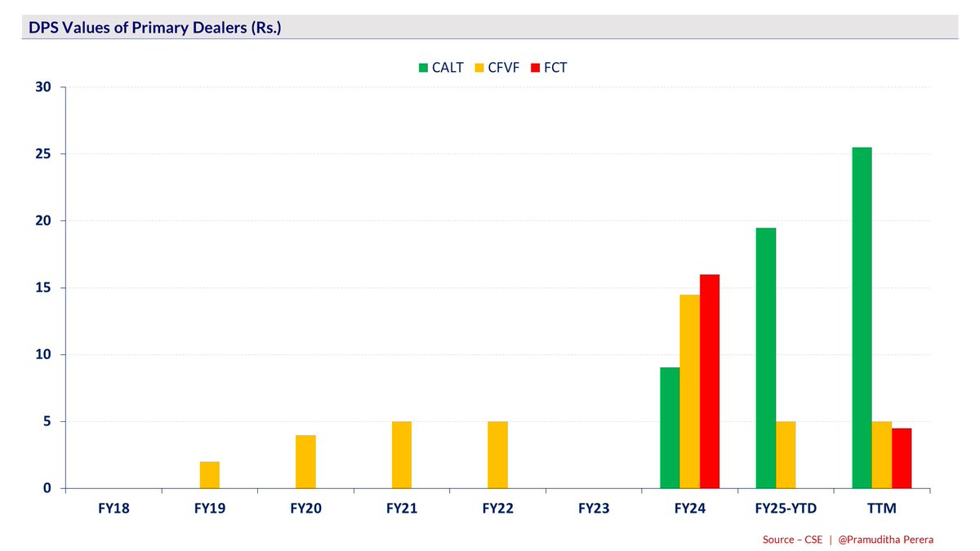Select the yellow CFVF bar for TTM
Viewport: 980px width, 551px height.
pos(881,455)
